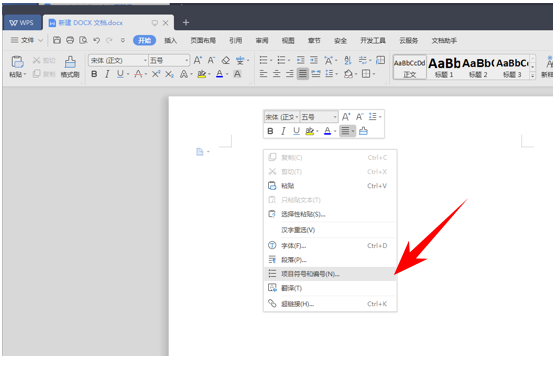
Task: Click the WPS home tab
Action: point(22,23)
